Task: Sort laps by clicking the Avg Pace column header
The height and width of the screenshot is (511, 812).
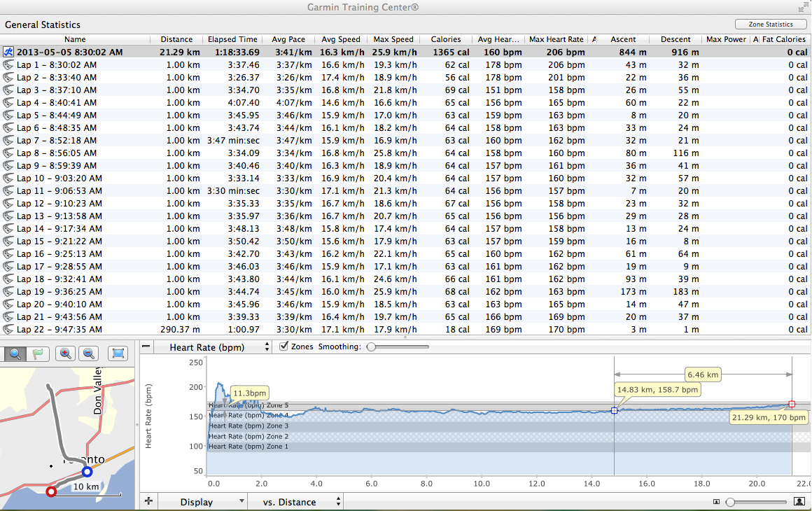Action: [288, 39]
